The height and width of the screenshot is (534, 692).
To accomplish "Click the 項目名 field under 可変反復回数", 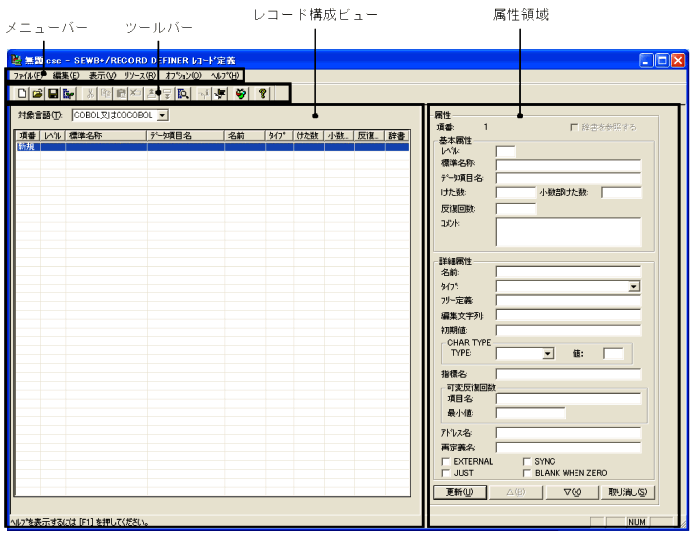I will [x=568, y=399].
